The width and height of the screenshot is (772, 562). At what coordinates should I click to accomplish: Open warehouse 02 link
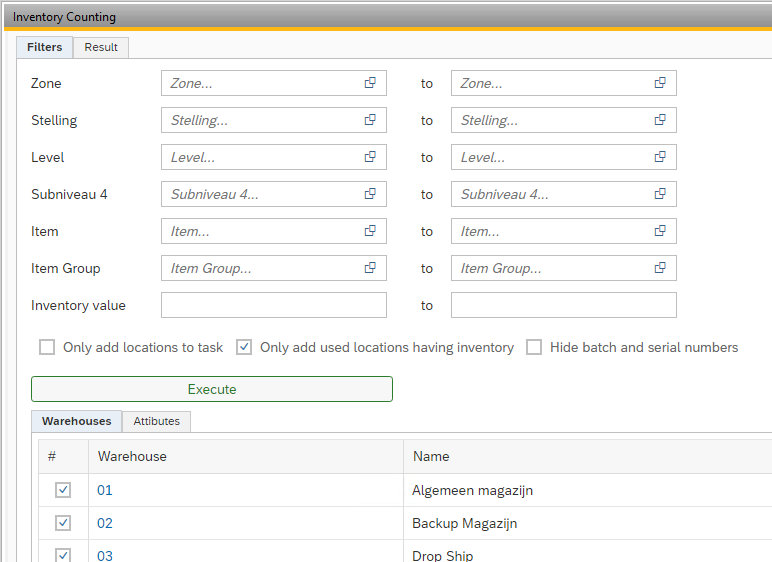click(x=105, y=523)
